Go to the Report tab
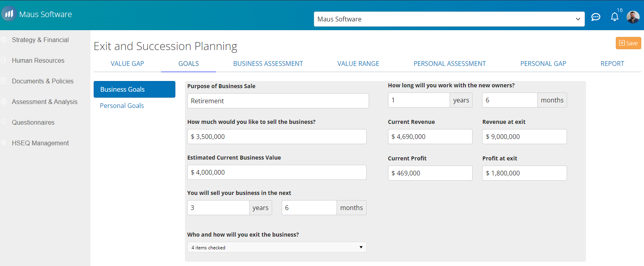Image resolution: width=644 pixels, height=266 pixels. [612, 64]
